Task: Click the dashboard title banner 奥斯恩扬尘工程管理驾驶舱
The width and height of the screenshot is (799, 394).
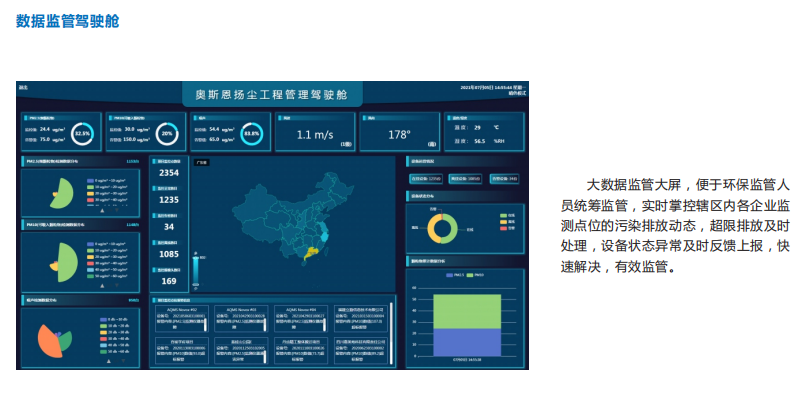Action: [272, 95]
